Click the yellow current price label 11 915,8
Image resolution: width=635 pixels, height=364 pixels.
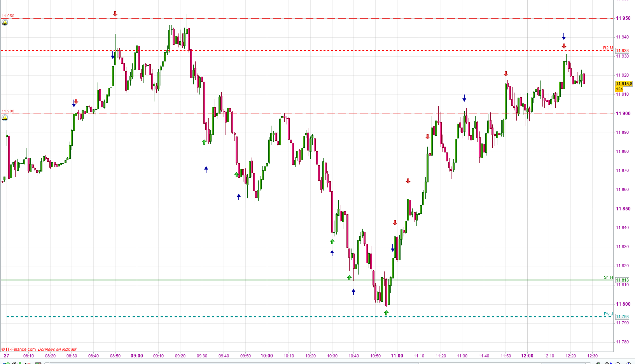[624, 84]
